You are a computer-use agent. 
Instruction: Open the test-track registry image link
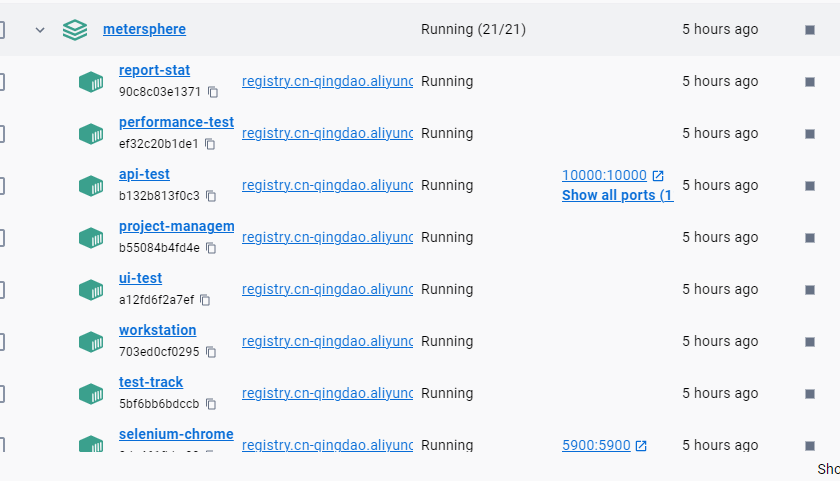click(327, 393)
